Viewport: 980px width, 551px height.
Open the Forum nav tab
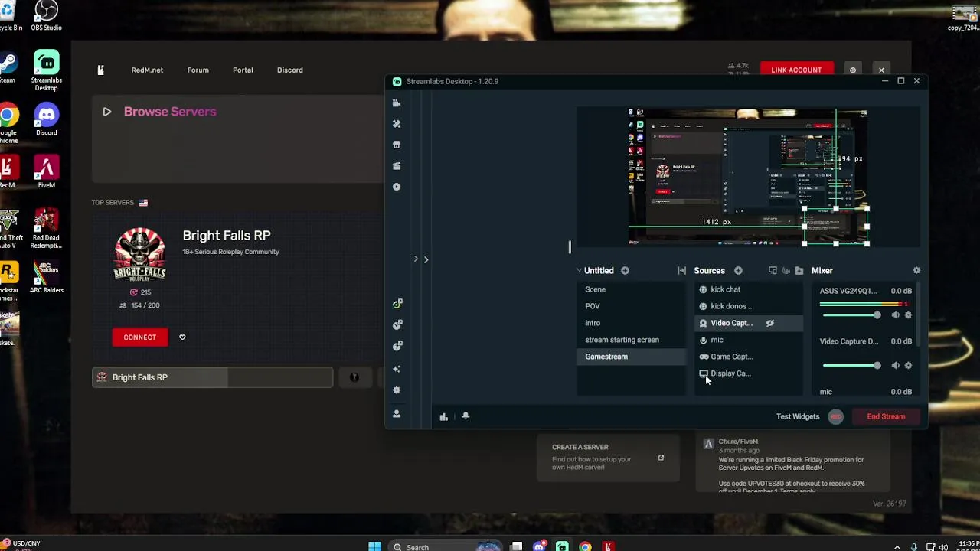[x=198, y=70]
